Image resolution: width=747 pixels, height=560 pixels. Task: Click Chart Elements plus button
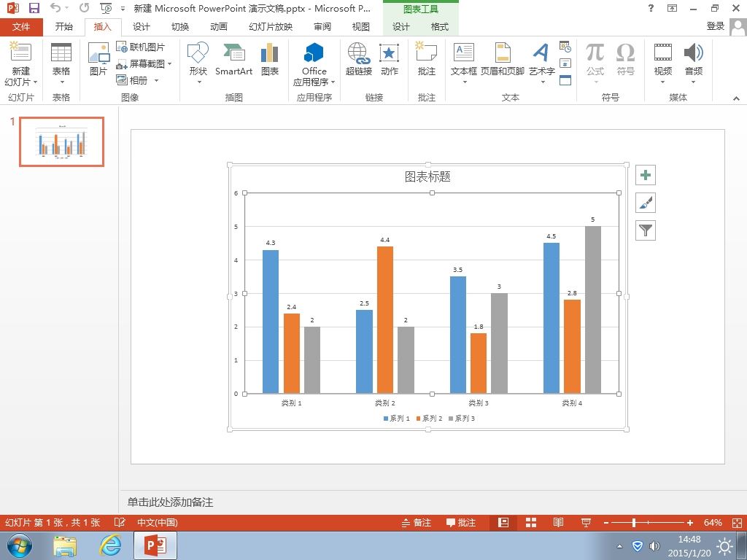click(x=646, y=175)
